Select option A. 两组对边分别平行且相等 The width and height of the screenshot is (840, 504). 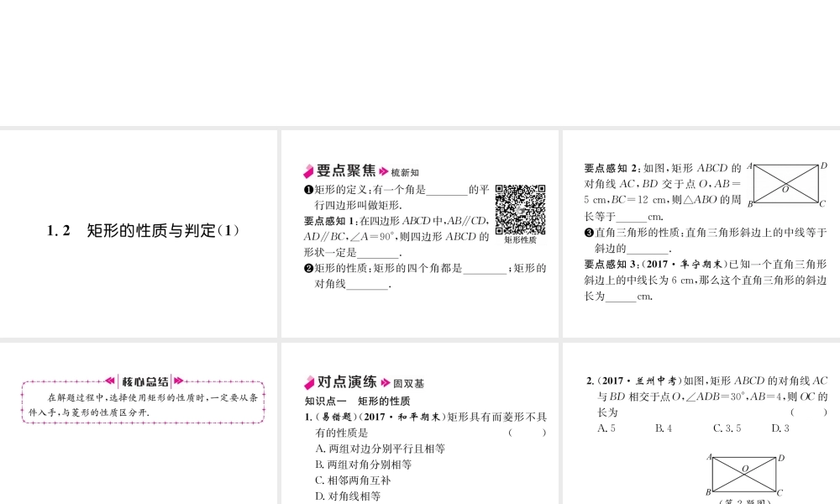380,449
